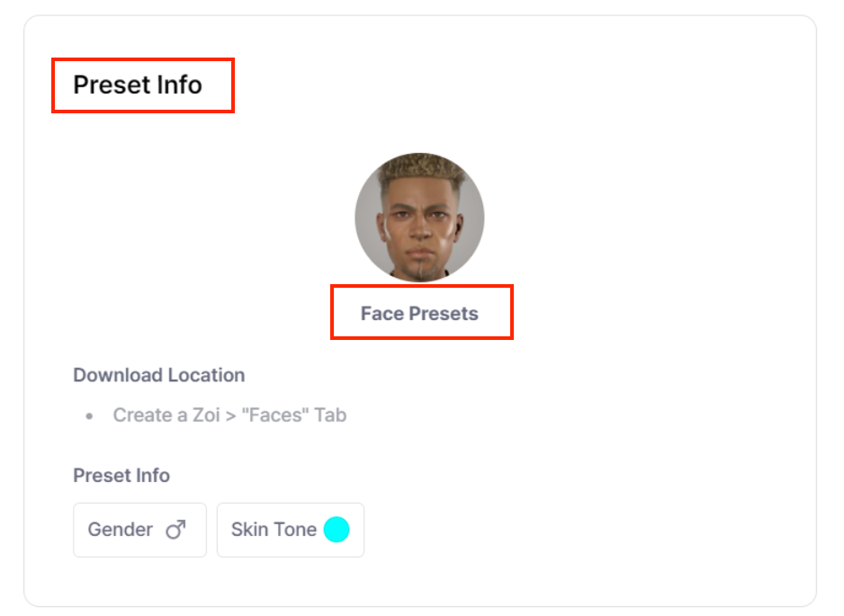Click the chin of the portrait image
The width and height of the screenshot is (844, 616).
[x=420, y=267]
